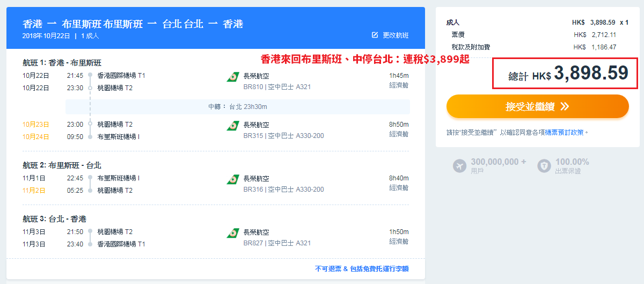The image size is (644, 284).
Task: Click EVA Air logo for flight BR316
Action: tap(233, 180)
